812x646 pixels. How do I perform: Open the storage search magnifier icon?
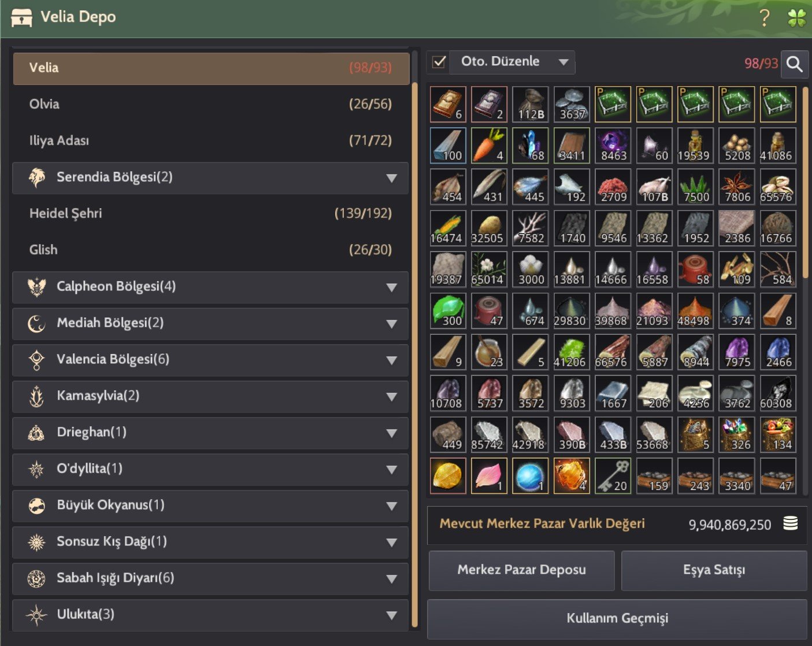tap(795, 64)
